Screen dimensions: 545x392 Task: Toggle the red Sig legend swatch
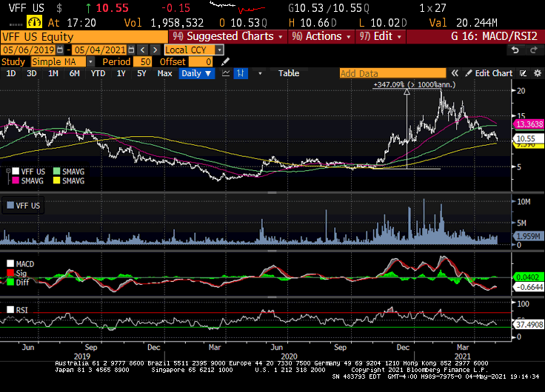pos(10,273)
